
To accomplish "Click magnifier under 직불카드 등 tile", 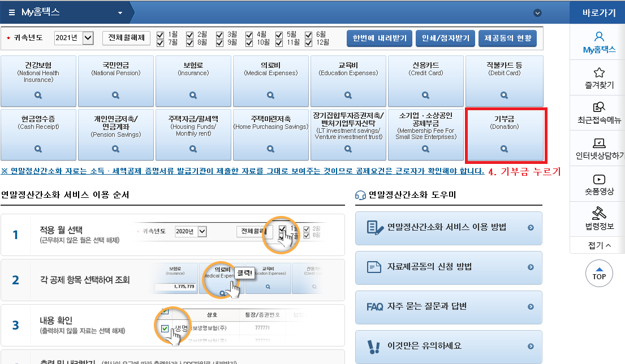I will point(504,95).
